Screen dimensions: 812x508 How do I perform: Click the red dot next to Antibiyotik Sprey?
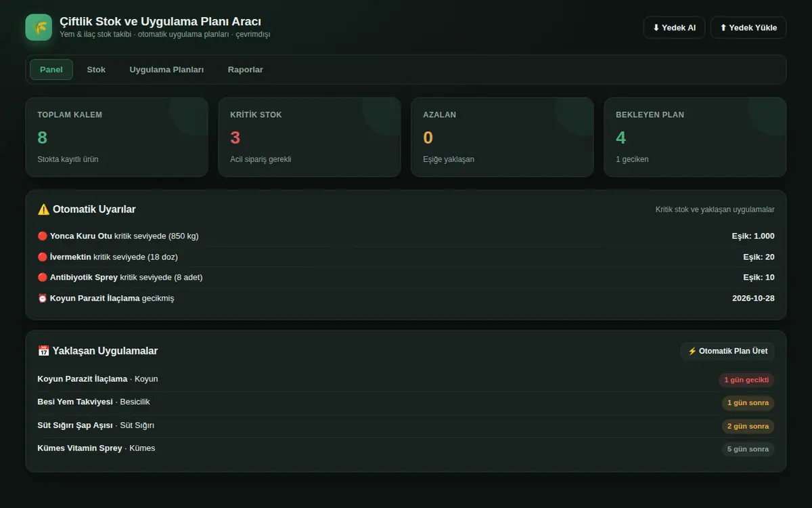coord(43,277)
